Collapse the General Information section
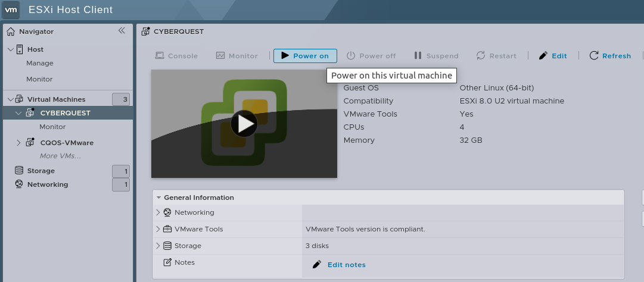 coord(159,198)
